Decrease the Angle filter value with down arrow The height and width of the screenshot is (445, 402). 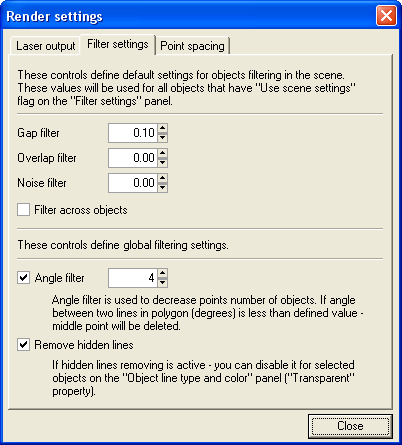pyautogui.click(x=162, y=282)
